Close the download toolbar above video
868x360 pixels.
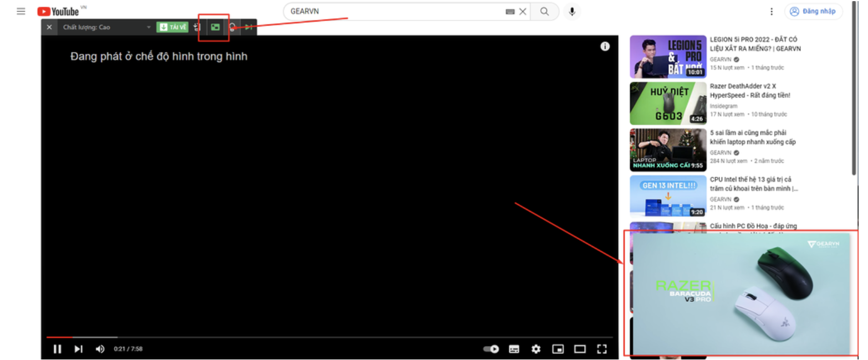tap(49, 27)
